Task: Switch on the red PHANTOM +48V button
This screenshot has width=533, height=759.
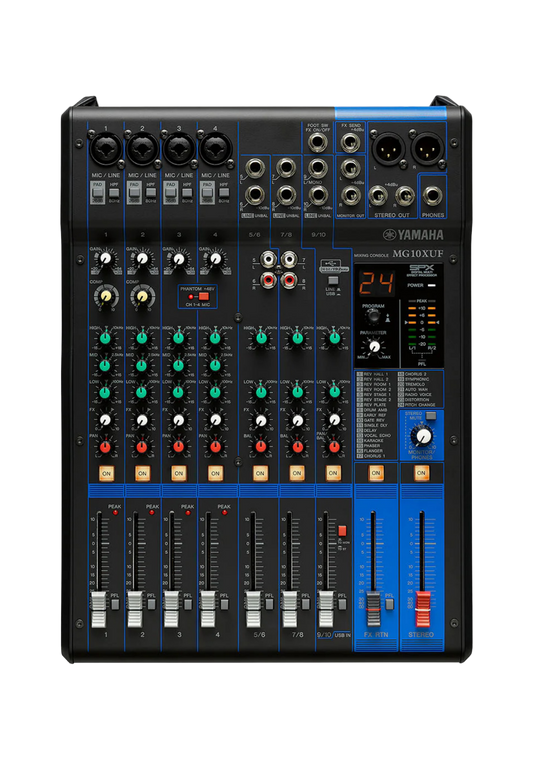Action: pyautogui.click(x=204, y=296)
